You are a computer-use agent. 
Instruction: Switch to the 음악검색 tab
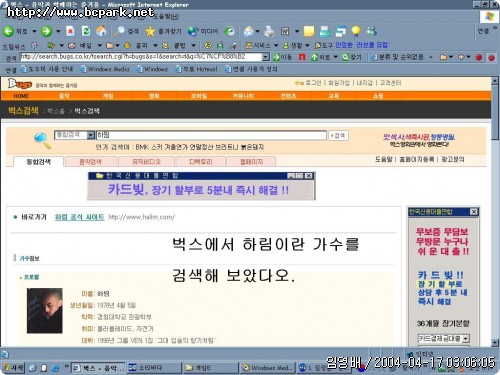(x=91, y=162)
